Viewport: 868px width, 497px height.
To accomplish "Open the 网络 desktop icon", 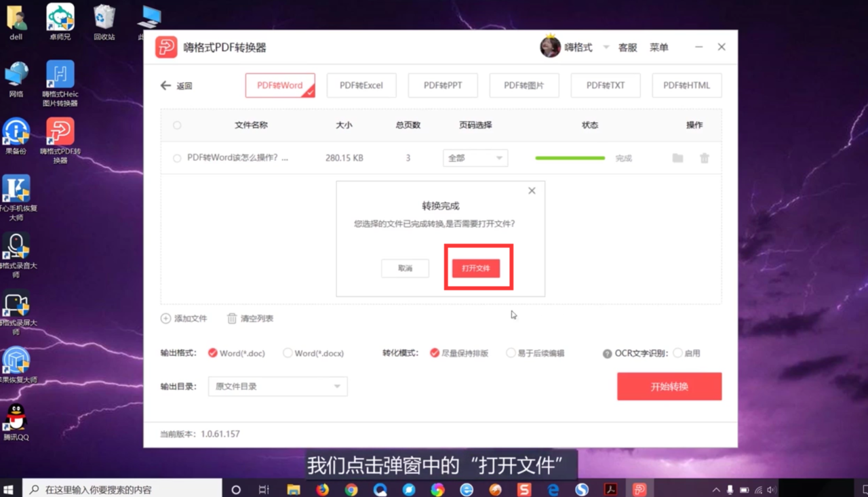I will [x=16, y=79].
